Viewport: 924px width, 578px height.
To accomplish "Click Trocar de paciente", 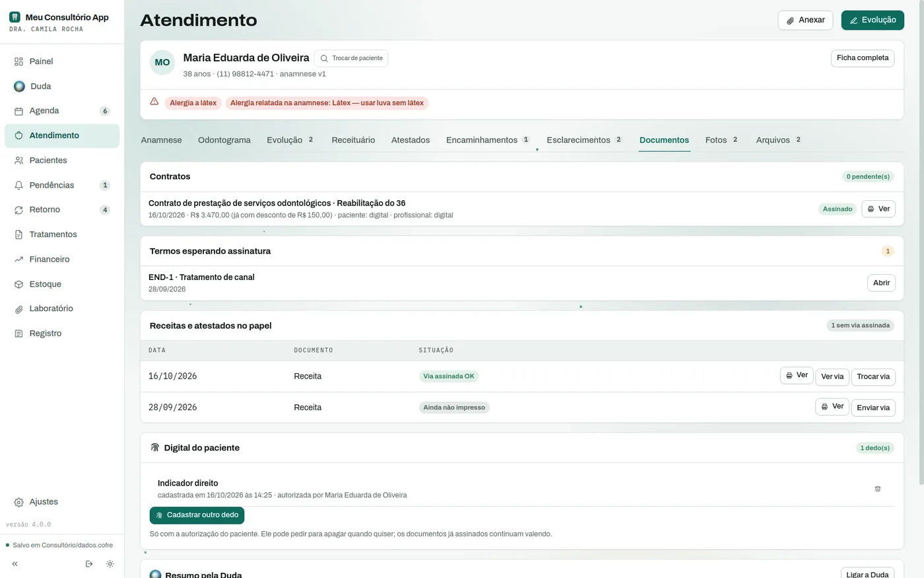I will tap(351, 58).
